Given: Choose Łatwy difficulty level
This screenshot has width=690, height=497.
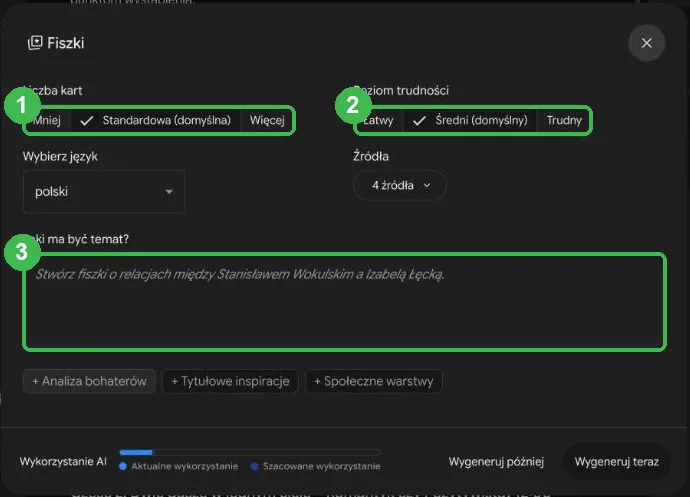Looking at the screenshot, I should (x=379, y=120).
